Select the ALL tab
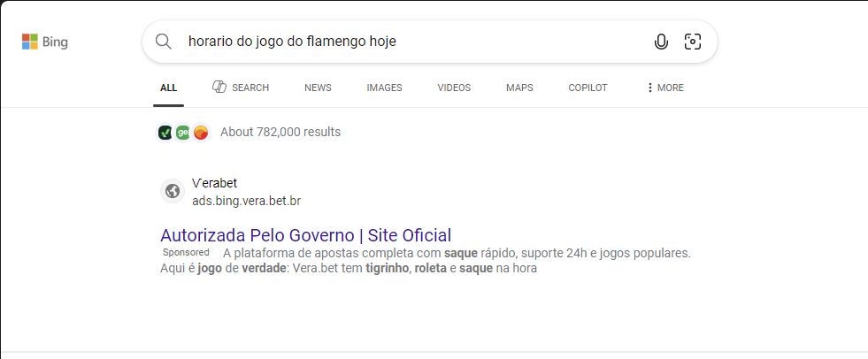 point(168,88)
